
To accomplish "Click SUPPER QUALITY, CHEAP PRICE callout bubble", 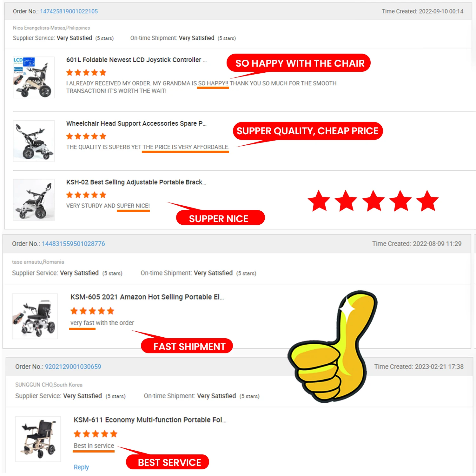I will (308, 131).
